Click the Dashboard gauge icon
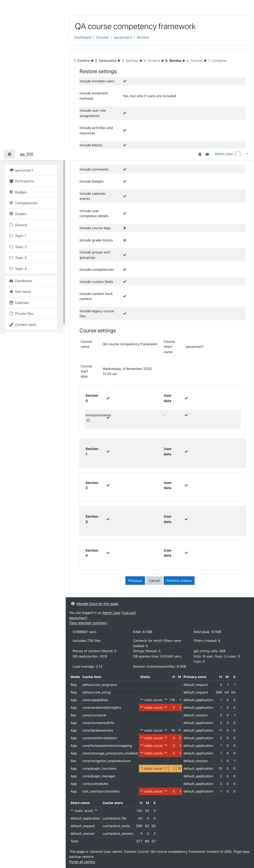Image resolution: width=254 pixels, height=868 pixels. [x=12, y=281]
